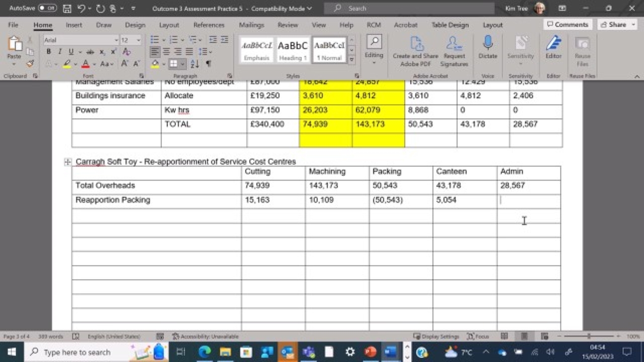Open the Editor pane
Image resolution: width=644 pixels, height=362 pixels.
click(553, 48)
